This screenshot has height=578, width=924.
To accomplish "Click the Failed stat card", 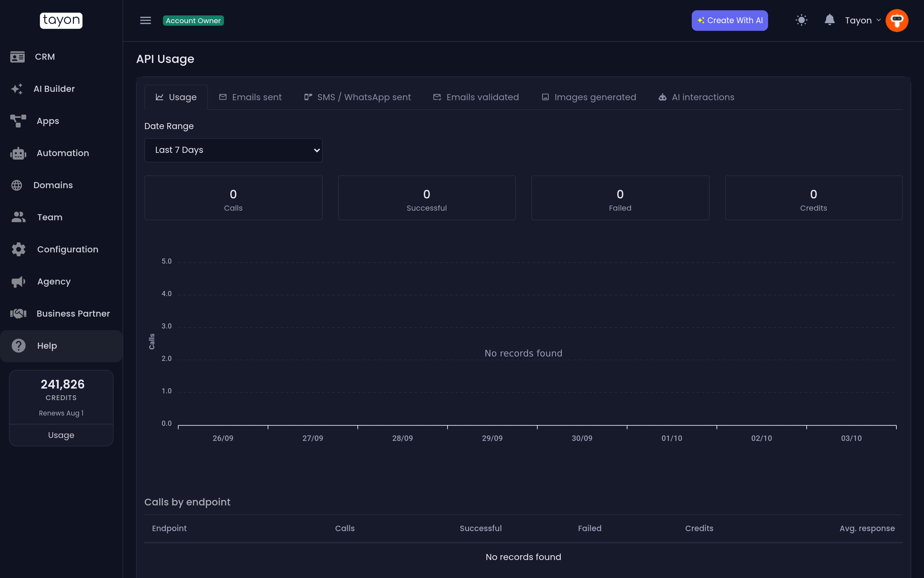I will coord(620,198).
